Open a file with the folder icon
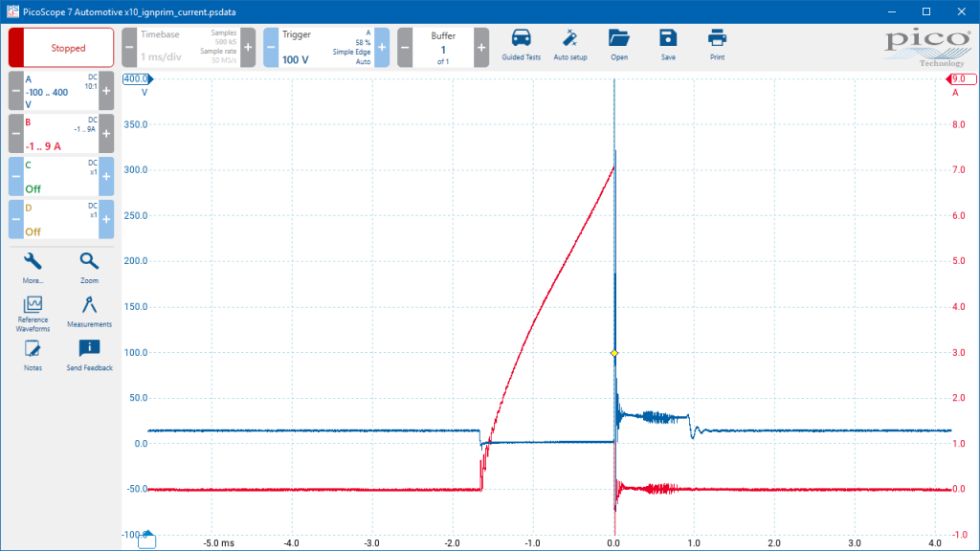 point(619,46)
